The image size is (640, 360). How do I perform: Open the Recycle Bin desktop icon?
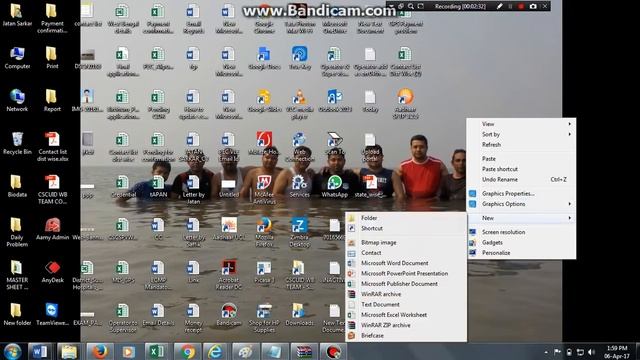[17, 143]
